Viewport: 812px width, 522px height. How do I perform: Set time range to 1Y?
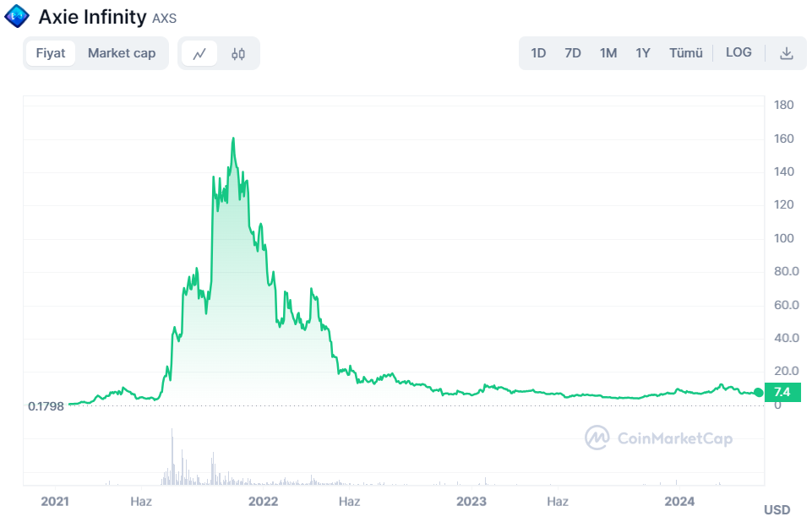643,53
